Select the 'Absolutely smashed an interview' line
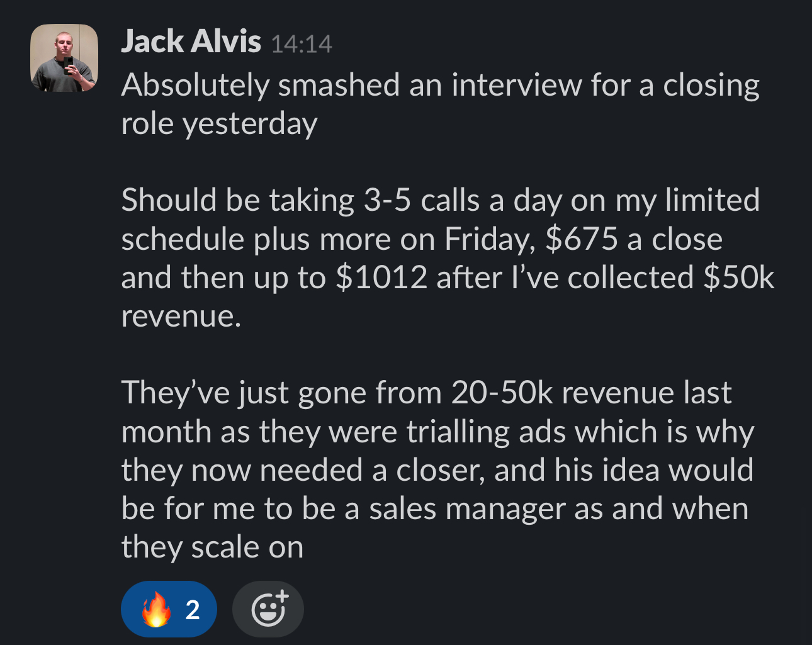The width and height of the screenshot is (812, 645). tap(440, 85)
